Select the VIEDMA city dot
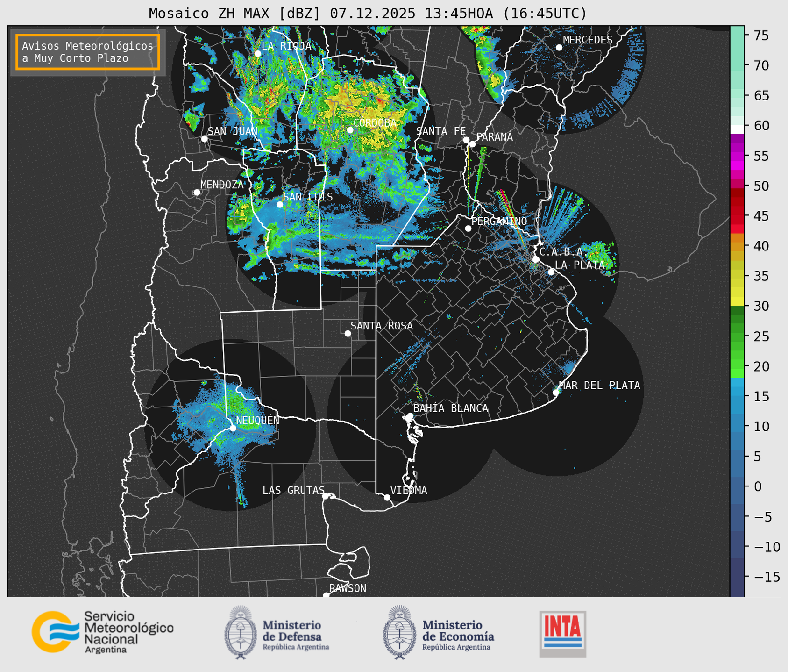 [387, 497]
